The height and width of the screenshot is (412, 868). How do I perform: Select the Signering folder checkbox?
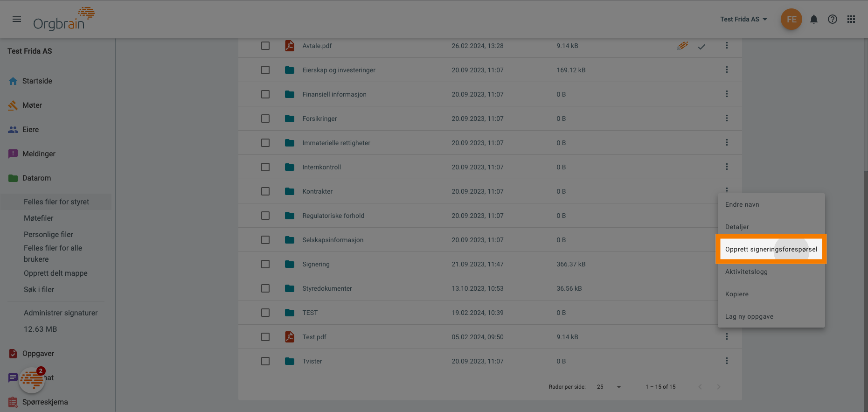[x=265, y=264]
